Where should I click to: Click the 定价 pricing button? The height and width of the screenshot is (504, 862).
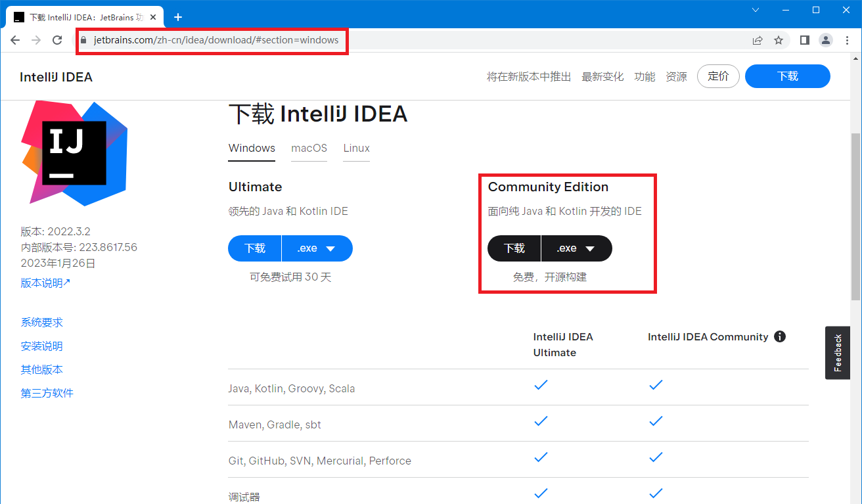(718, 76)
